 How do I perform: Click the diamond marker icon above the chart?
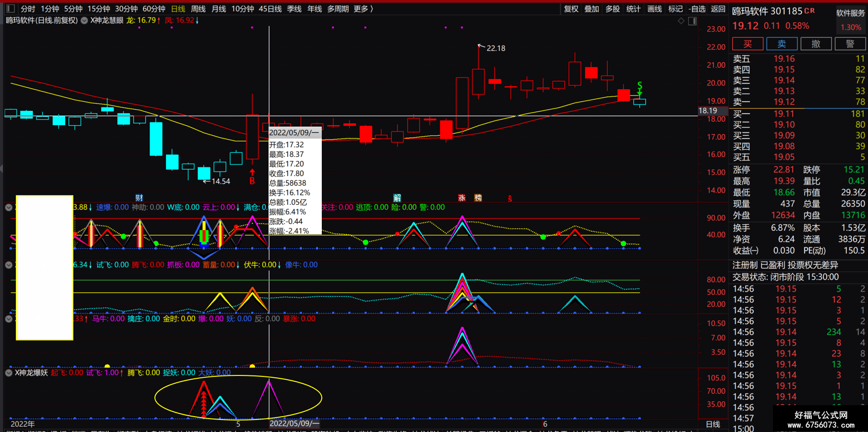681,21
